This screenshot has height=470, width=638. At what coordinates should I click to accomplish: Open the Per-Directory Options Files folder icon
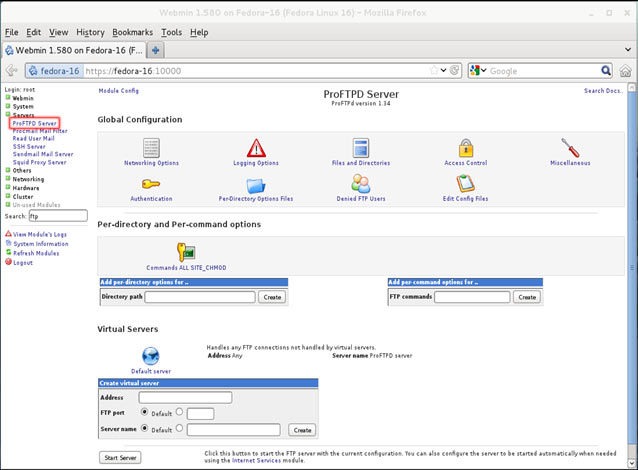tap(256, 186)
